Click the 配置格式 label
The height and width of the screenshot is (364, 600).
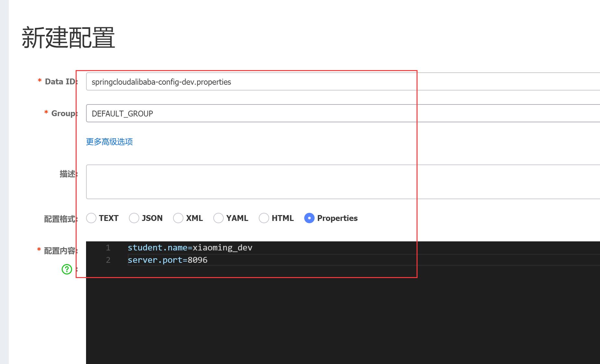[60, 219]
